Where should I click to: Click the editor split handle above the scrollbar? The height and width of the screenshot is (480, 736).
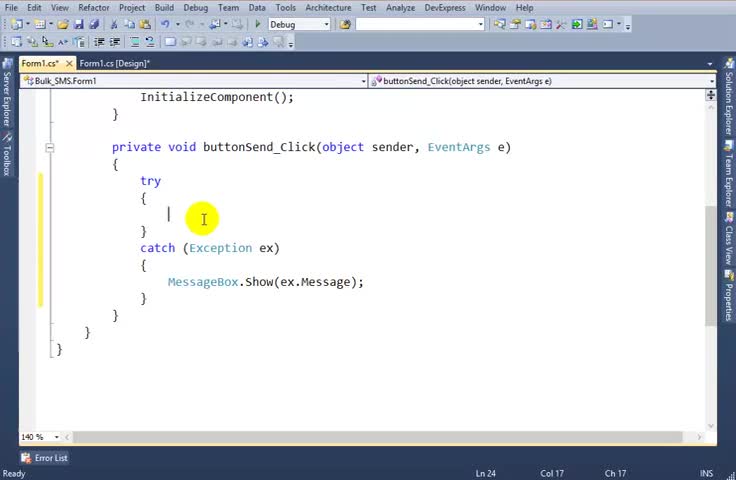pos(711,95)
